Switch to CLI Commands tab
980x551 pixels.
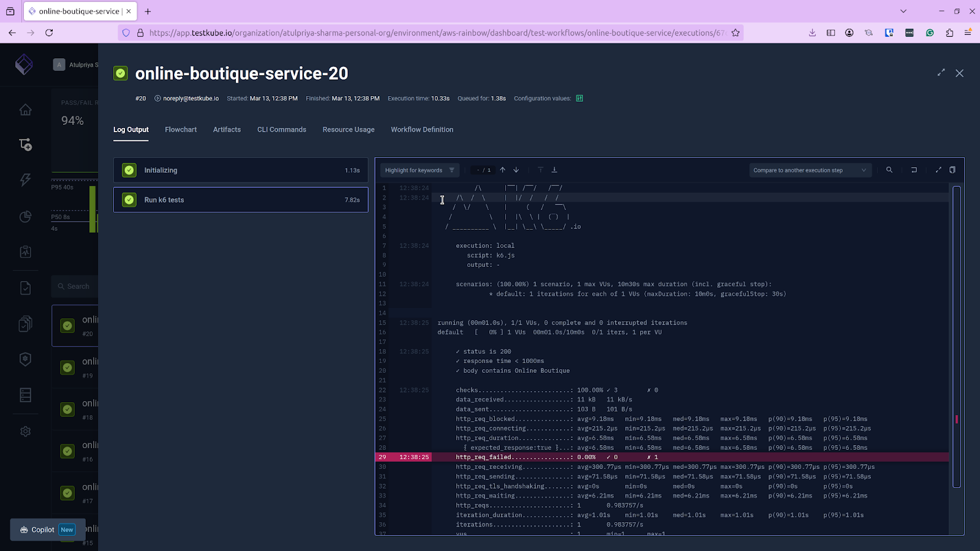tap(282, 130)
